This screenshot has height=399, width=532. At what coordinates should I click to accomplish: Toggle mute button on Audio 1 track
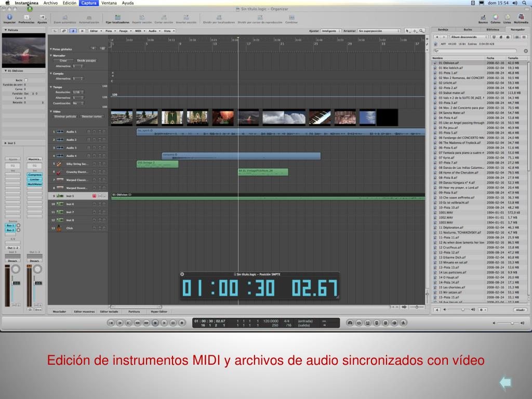pos(100,131)
